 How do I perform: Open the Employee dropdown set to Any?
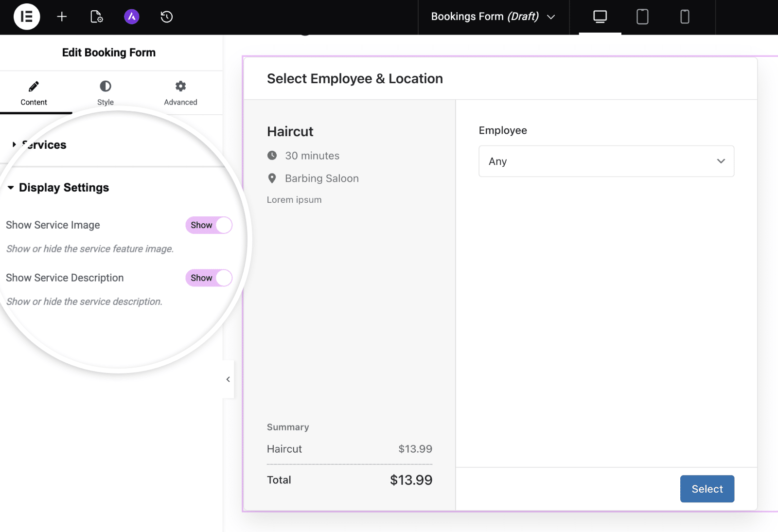point(606,161)
